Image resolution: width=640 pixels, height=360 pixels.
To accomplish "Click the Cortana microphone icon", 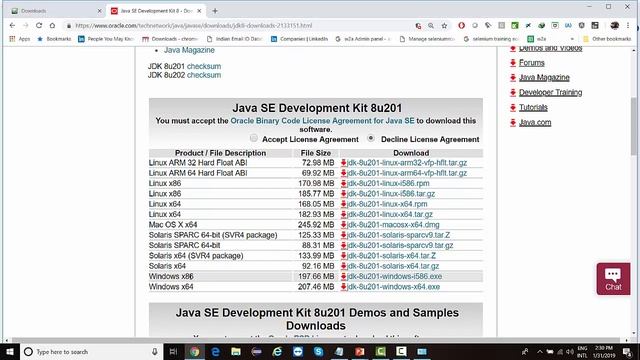I will (x=155, y=351).
